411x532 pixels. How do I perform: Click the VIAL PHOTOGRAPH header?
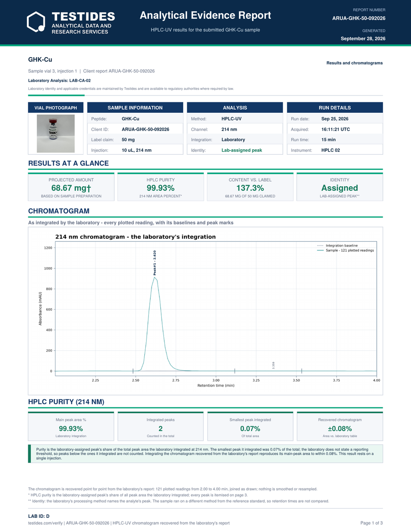point(56,108)
